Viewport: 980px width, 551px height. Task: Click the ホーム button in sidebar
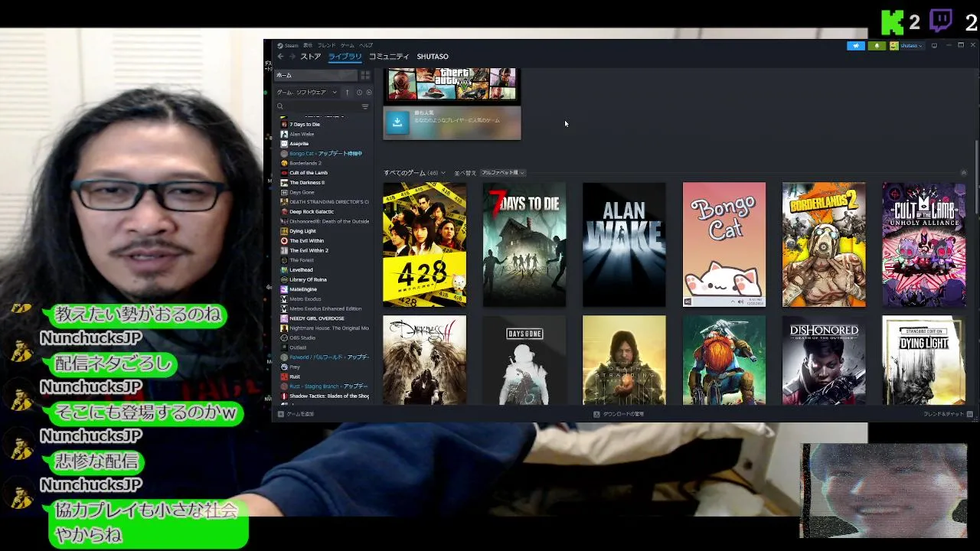(316, 75)
